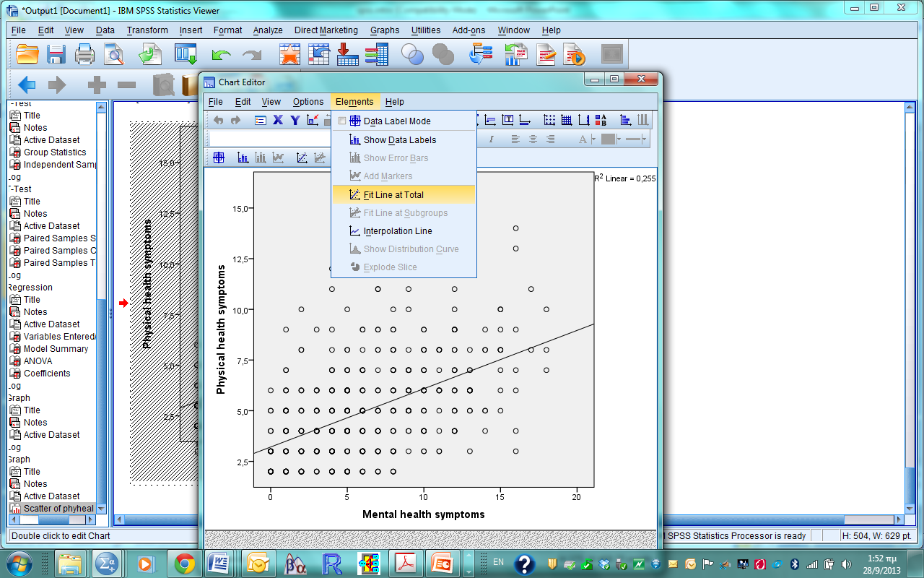Click the Show Legend icon with AB letters

[601, 121]
